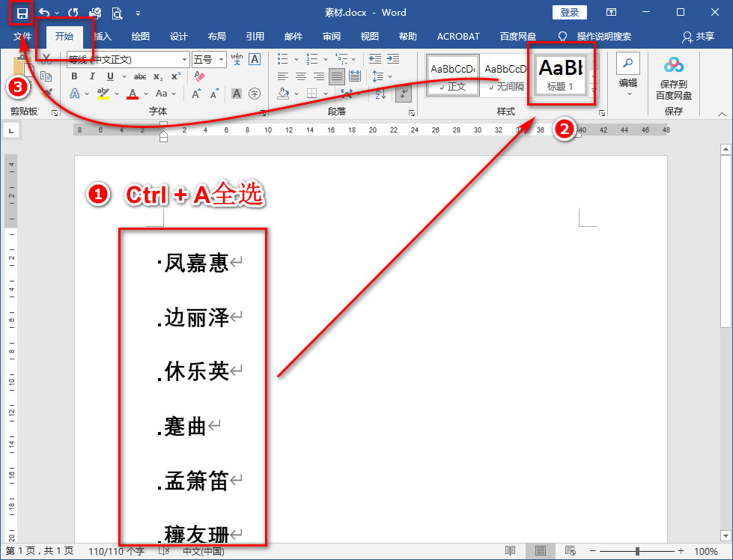Click the Save icon on the title bar
The image size is (733, 560).
point(21,13)
